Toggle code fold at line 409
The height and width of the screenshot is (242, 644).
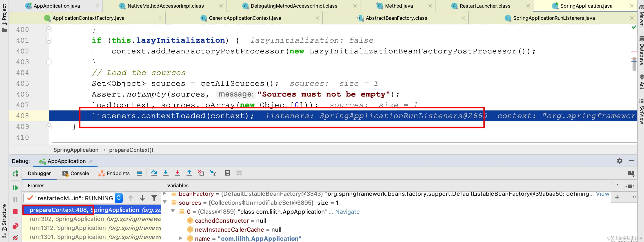point(49,127)
